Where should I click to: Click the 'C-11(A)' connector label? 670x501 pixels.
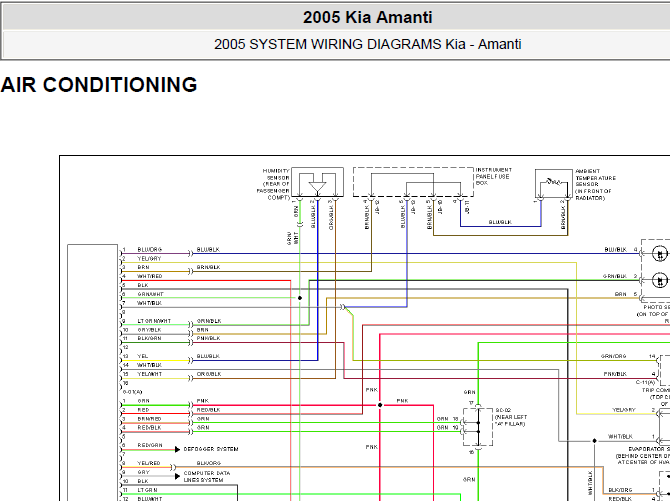(645, 383)
